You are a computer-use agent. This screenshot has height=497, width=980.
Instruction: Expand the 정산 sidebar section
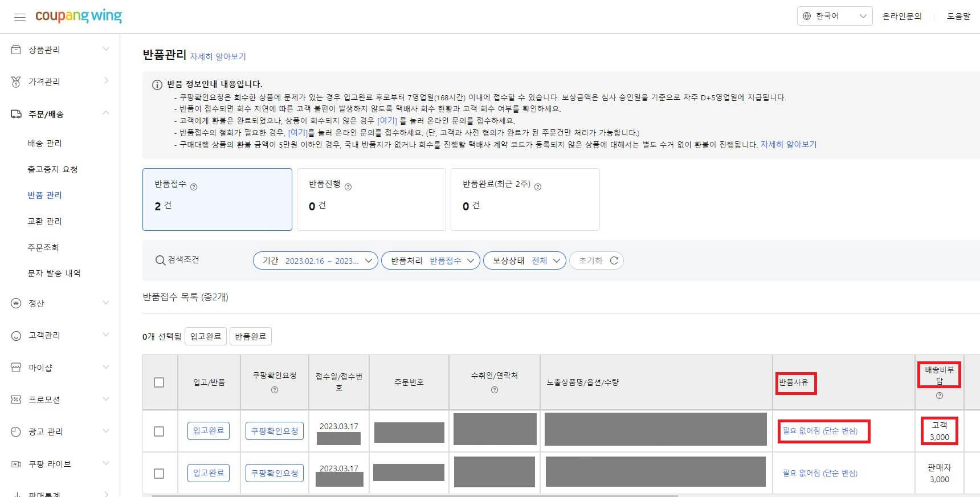(106, 303)
